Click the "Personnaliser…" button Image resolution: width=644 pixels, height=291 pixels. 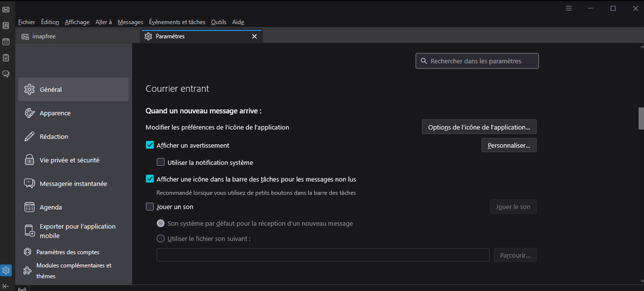point(509,145)
